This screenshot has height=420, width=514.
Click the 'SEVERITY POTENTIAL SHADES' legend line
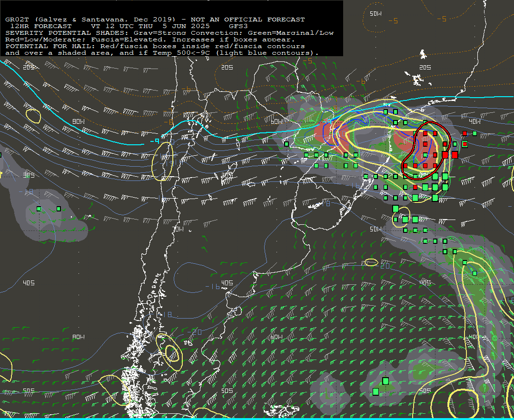169,33
